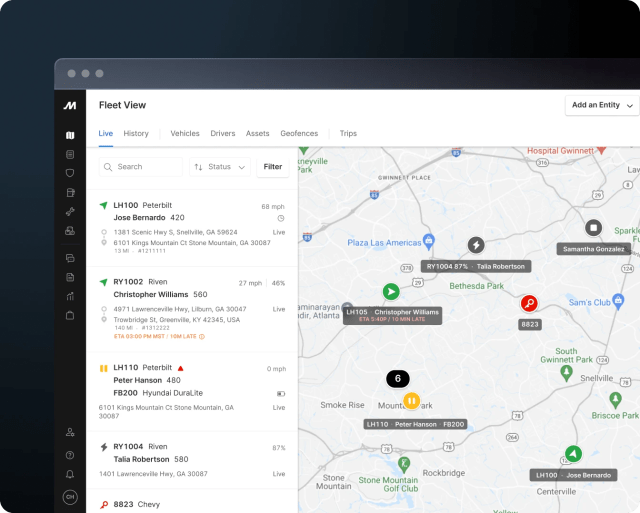Viewport: 640px width, 513px height.
Task: Select the green play marker for Christopher Williams
Action: pyautogui.click(x=391, y=291)
